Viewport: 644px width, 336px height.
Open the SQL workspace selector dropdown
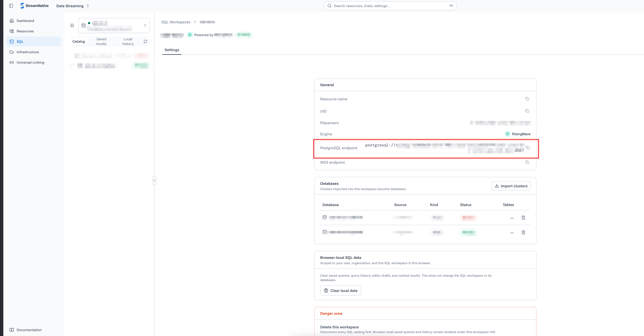pyautogui.click(x=114, y=26)
